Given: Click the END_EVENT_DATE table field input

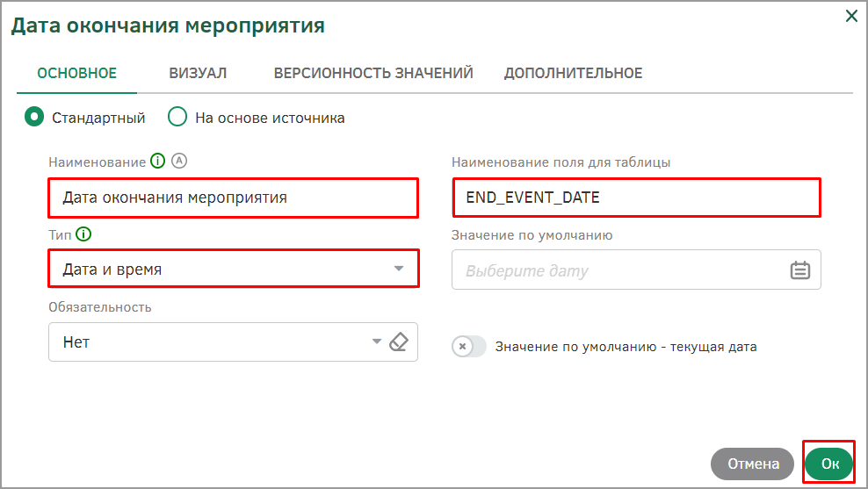Looking at the screenshot, I should 637,198.
